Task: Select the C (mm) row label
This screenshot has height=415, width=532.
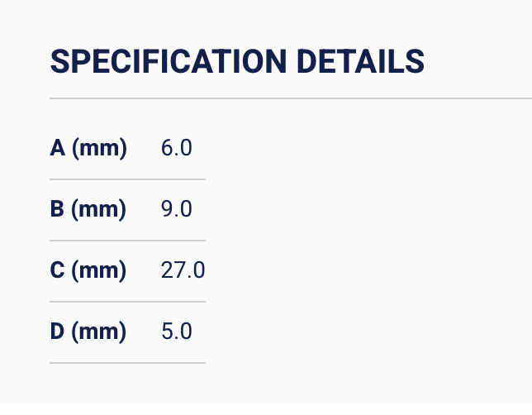Action: (x=88, y=271)
